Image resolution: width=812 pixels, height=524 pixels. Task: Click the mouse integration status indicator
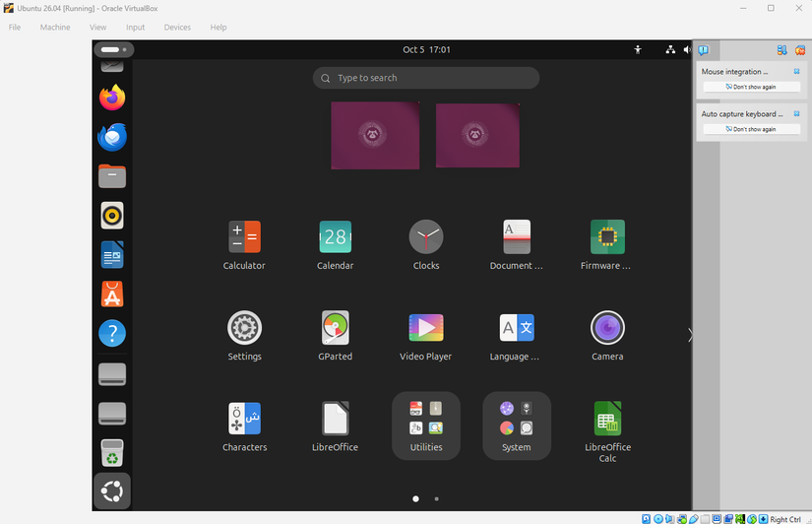click(x=752, y=519)
